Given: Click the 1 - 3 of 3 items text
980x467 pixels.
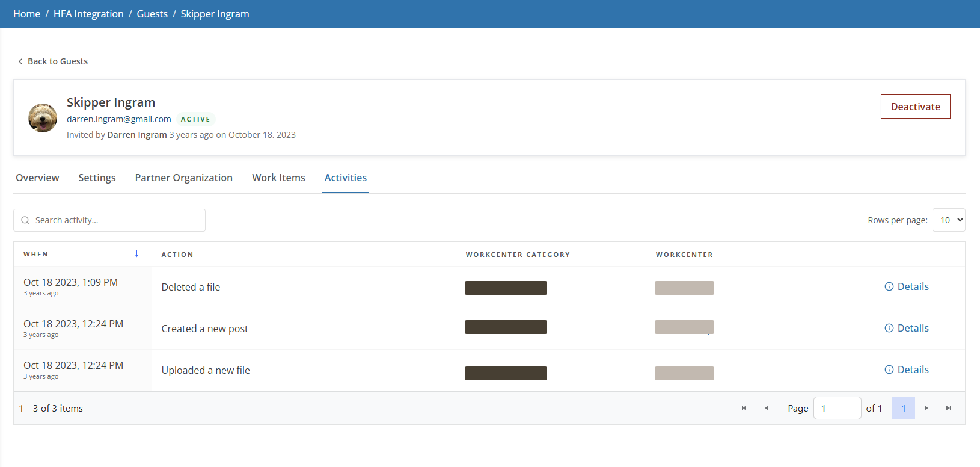Looking at the screenshot, I should (x=51, y=408).
